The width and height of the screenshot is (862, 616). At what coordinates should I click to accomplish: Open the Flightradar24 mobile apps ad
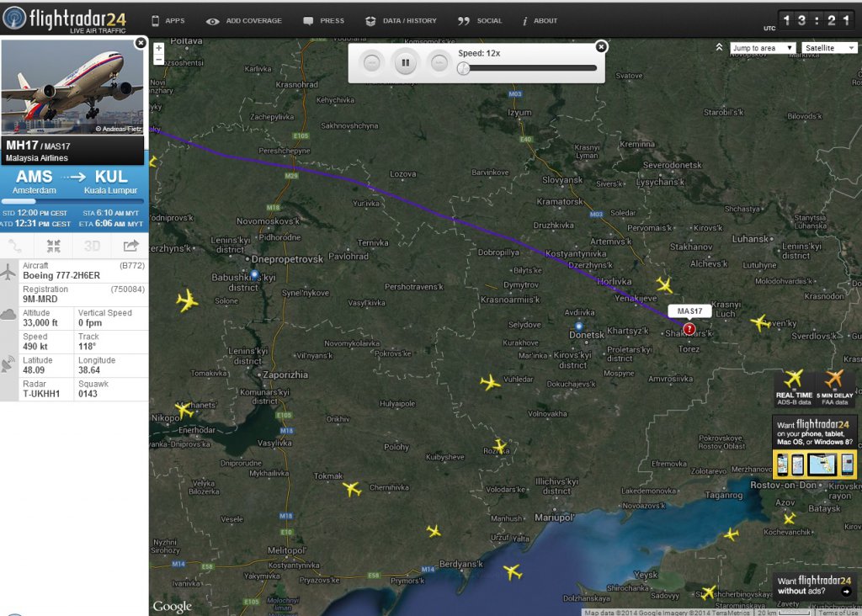[814, 448]
